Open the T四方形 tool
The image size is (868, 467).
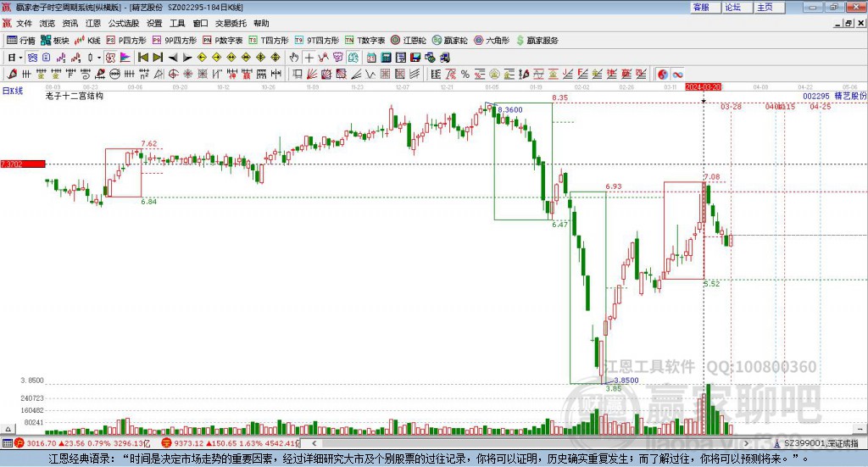[269, 41]
